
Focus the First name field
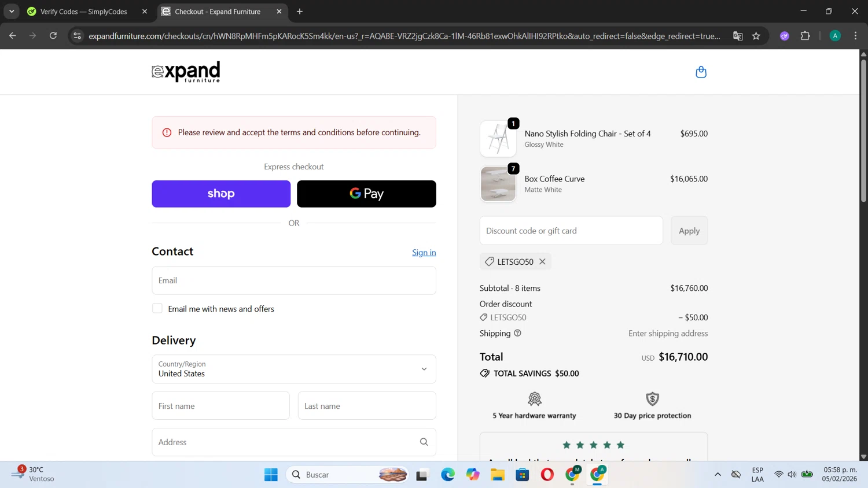tap(220, 406)
